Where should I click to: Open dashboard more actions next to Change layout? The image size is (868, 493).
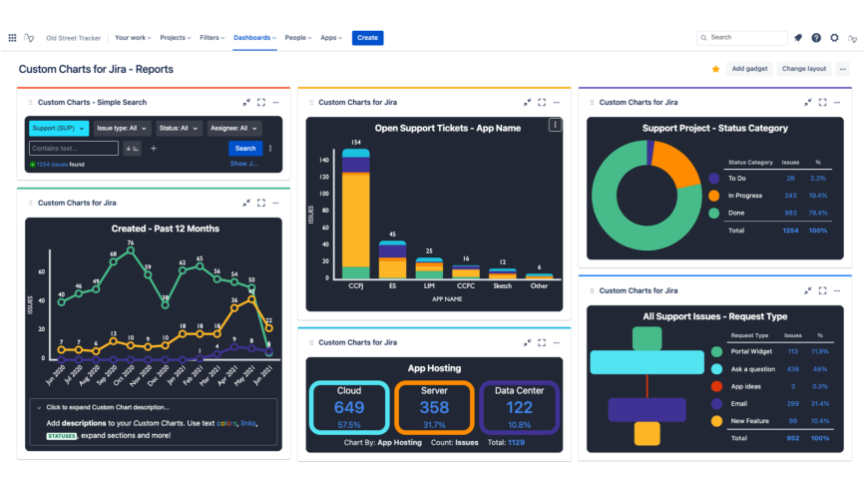(842, 69)
